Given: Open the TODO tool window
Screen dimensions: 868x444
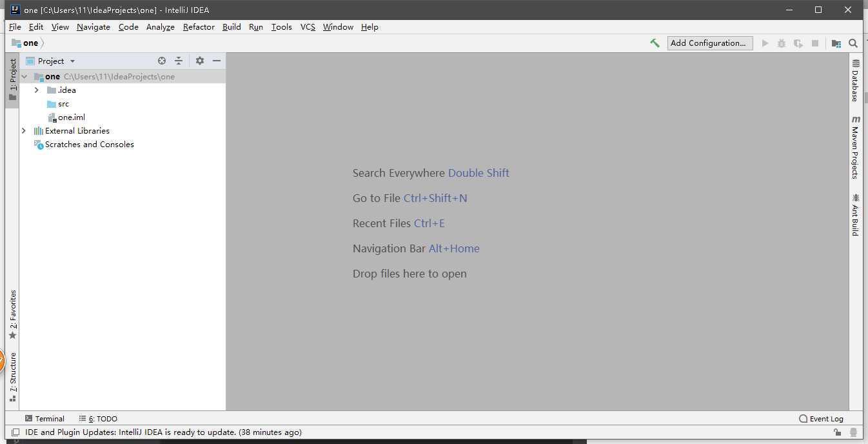Looking at the screenshot, I should pyautogui.click(x=98, y=419).
